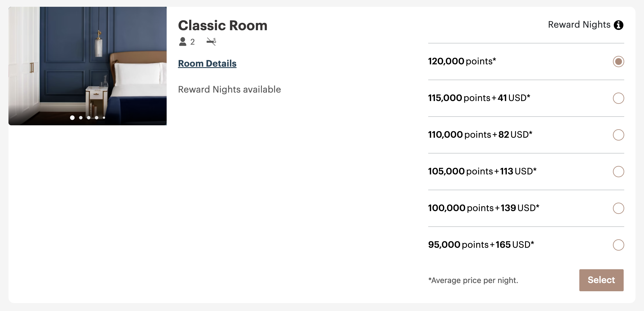The height and width of the screenshot is (311, 644).
Task: Choose the 110,000 points + 82 USD rate
Action: click(618, 135)
